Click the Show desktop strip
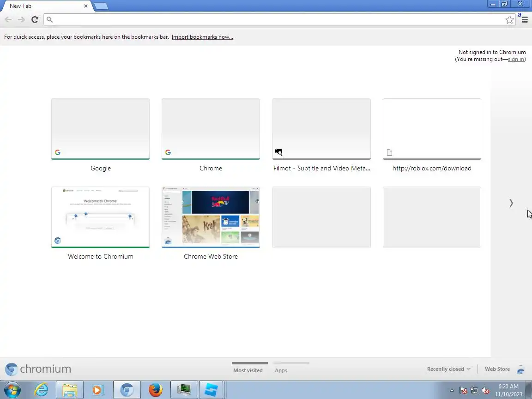The image size is (532, 399). click(x=529, y=390)
